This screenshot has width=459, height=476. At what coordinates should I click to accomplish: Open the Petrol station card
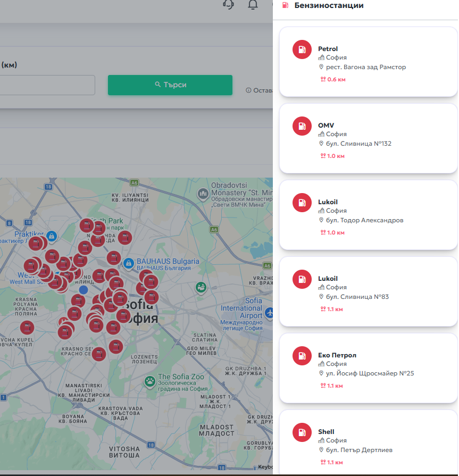click(x=368, y=62)
